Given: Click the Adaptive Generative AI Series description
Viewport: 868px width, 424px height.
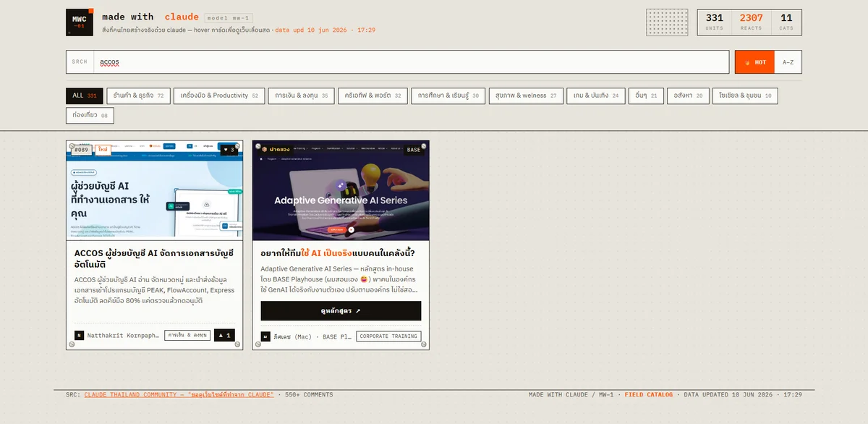Looking at the screenshot, I should coord(341,279).
